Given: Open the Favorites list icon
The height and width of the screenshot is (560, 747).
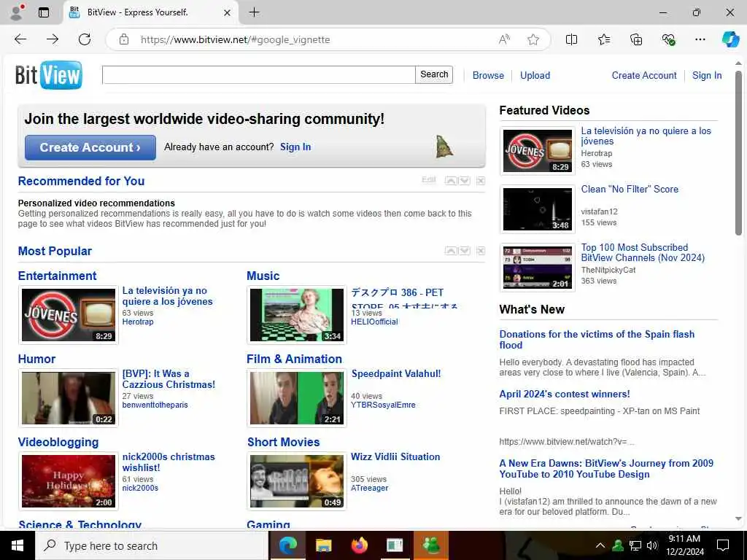Looking at the screenshot, I should [x=604, y=39].
